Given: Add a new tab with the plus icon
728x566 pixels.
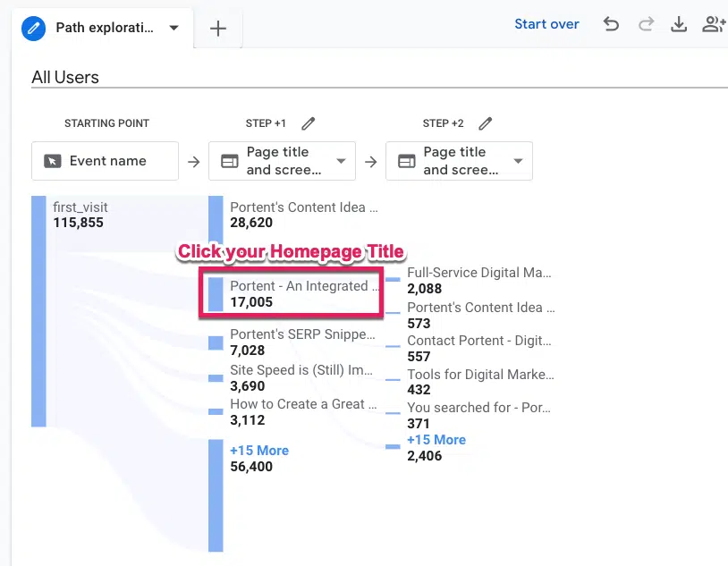Looking at the screenshot, I should pyautogui.click(x=217, y=29).
